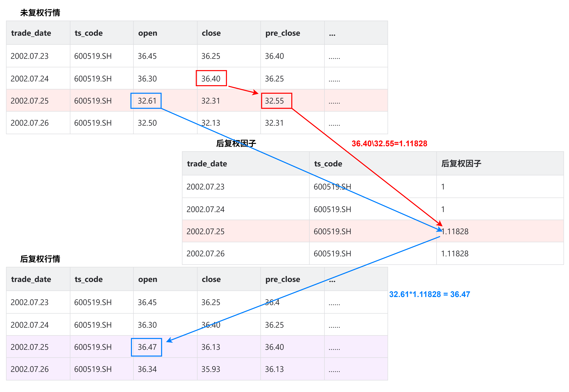Click 36.13 close in adjusted table
569x392 pixels.
(x=211, y=347)
